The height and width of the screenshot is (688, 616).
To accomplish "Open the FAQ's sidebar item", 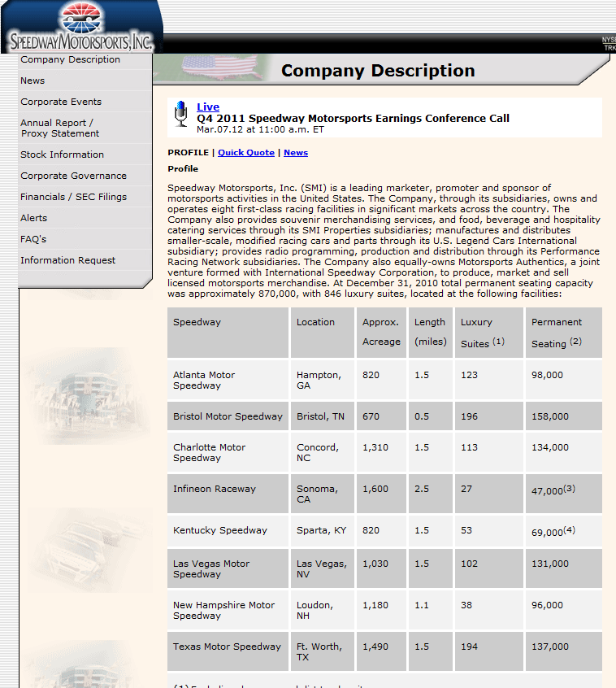I will click(x=33, y=239).
